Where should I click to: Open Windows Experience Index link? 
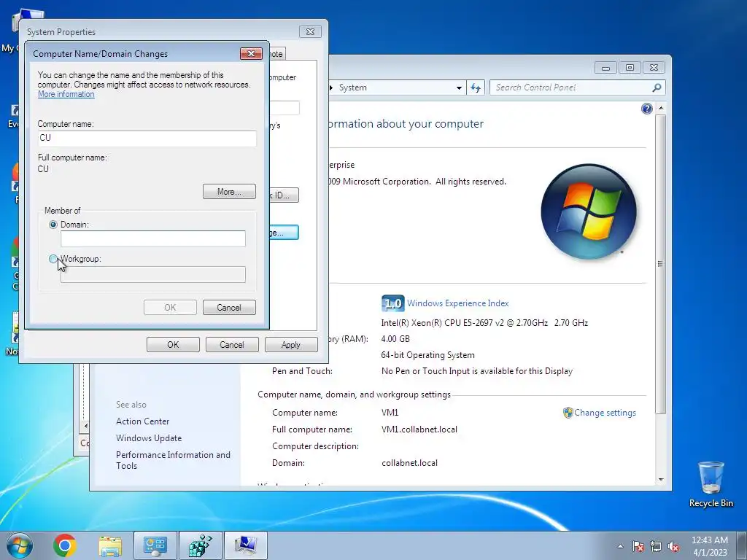tap(458, 303)
